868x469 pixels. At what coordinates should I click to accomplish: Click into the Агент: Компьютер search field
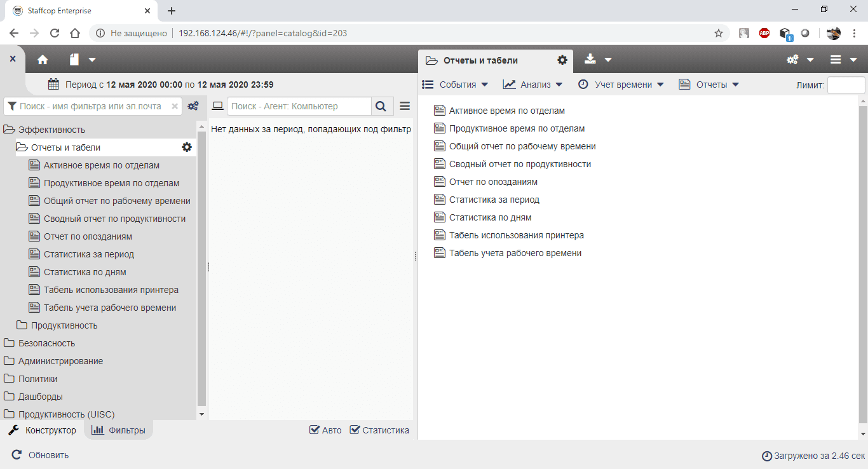click(299, 106)
